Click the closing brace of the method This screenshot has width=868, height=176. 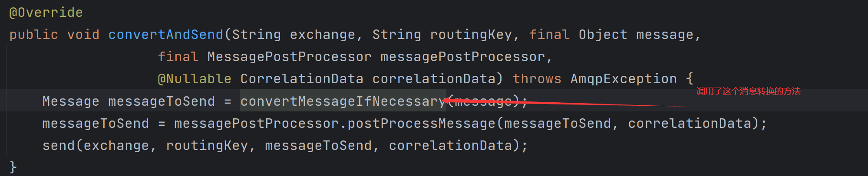pyautogui.click(x=13, y=167)
